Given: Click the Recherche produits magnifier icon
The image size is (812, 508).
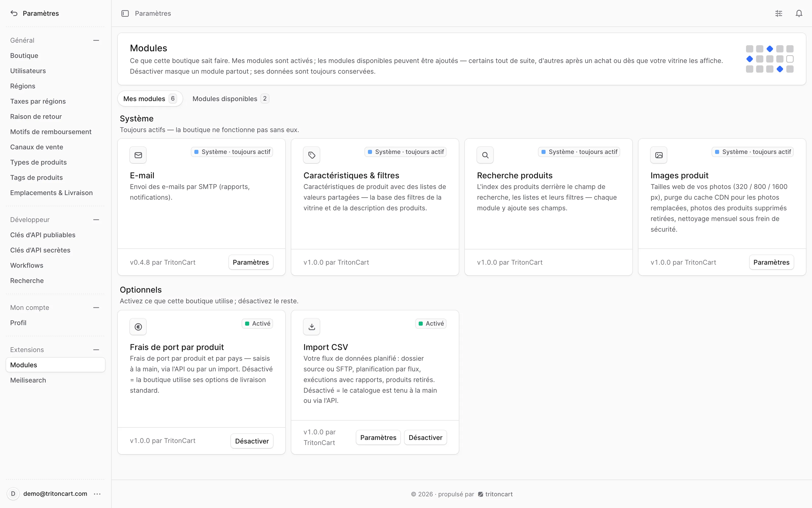Looking at the screenshot, I should click(x=485, y=155).
